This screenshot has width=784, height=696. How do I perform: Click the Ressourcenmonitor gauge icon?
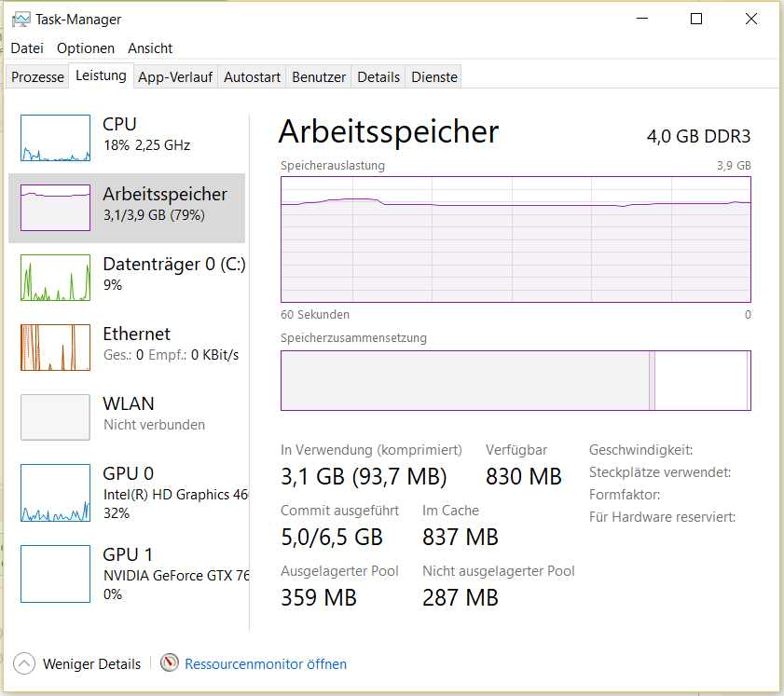[x=169, y=663]
